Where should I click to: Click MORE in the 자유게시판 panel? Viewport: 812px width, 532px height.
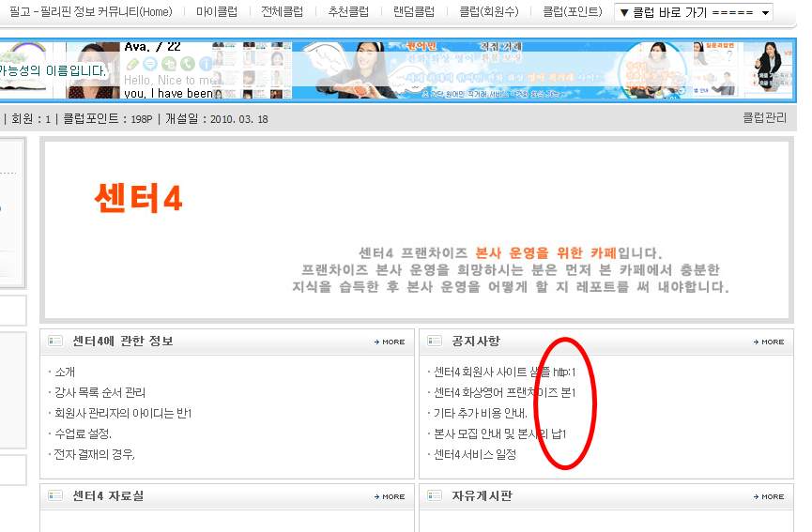click(x=769, y=496)
